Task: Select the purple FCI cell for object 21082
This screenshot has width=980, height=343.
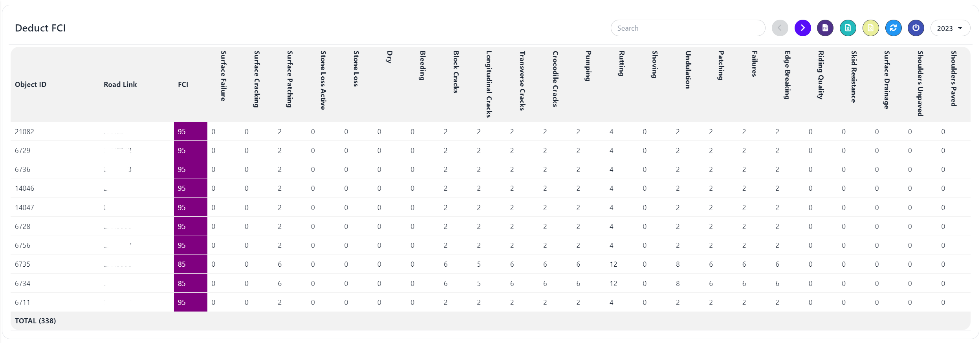Action: click(190, 132)
